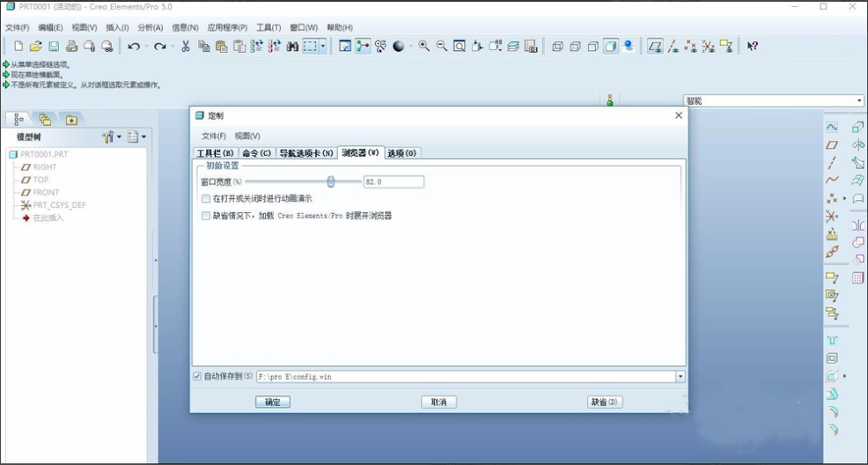The image size is (868, 465).
Task: Switch to the 工具栏(B) tab
Action: tap(215, 153)
